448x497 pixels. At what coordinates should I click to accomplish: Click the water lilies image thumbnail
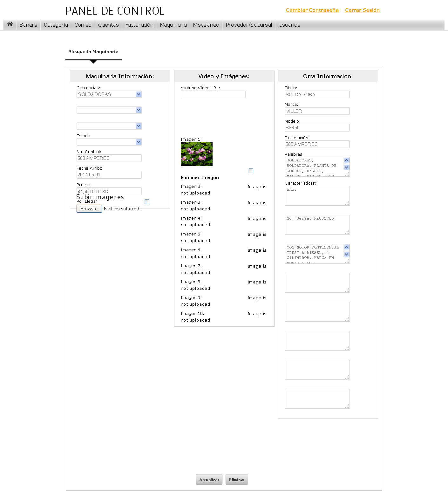coord(196,154)
